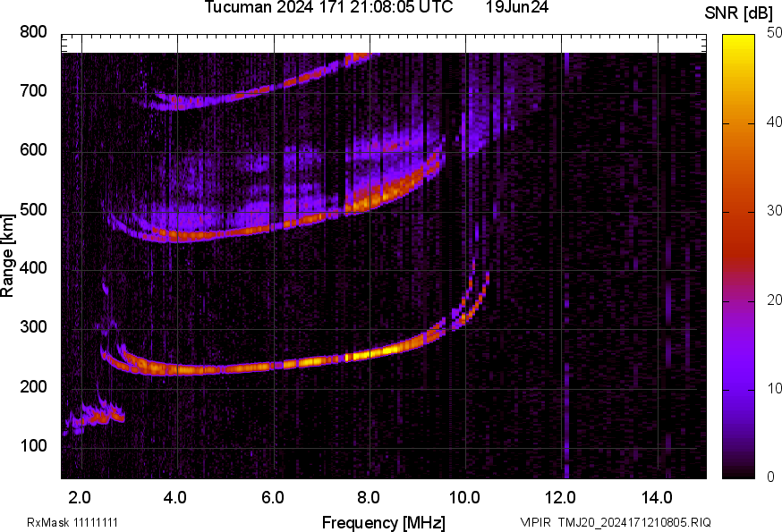Click the range tick label '600'

(x=33, y=150)
